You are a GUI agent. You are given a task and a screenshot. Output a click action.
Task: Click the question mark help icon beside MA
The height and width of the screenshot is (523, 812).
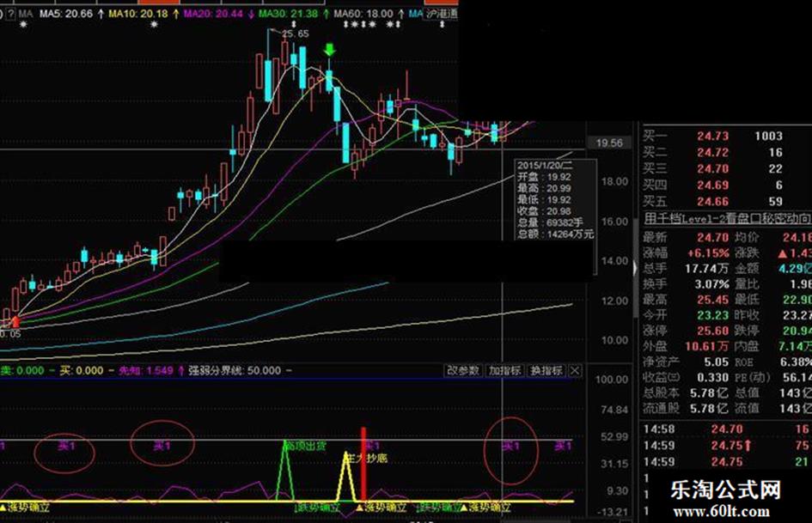click(10, 14)
